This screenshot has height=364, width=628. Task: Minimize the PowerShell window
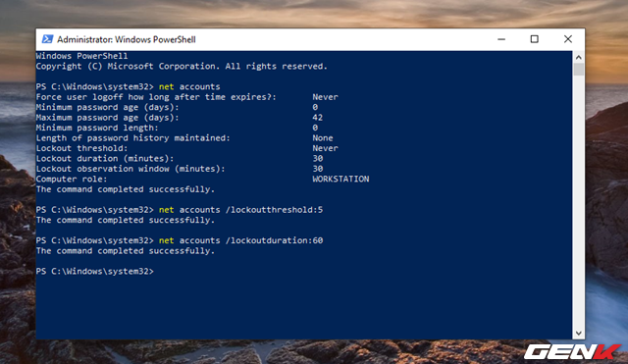click(x=501, y=39)
